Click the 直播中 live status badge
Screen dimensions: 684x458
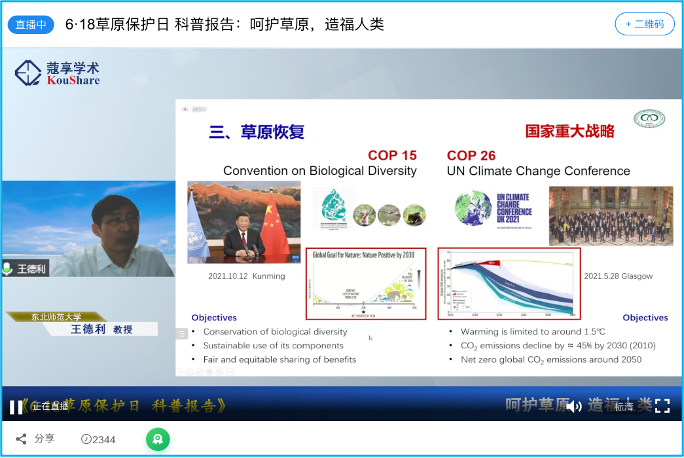pyautogui.click(x=31, y=24)
